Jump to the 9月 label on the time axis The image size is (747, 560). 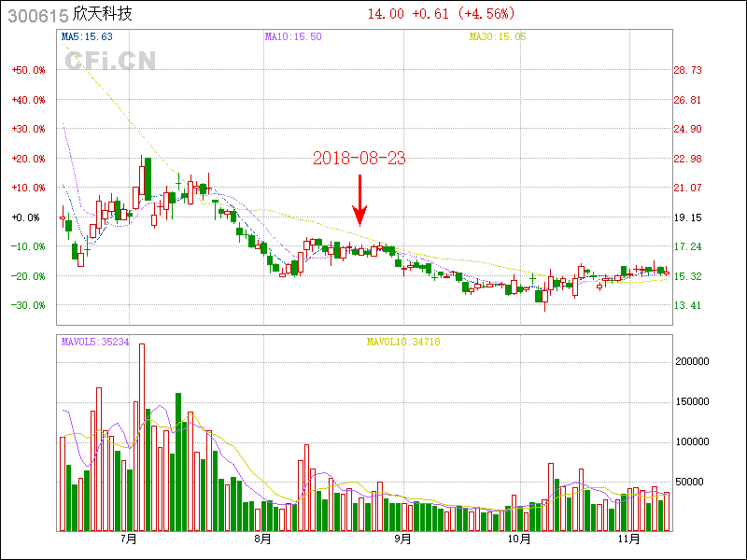(402, 539)
